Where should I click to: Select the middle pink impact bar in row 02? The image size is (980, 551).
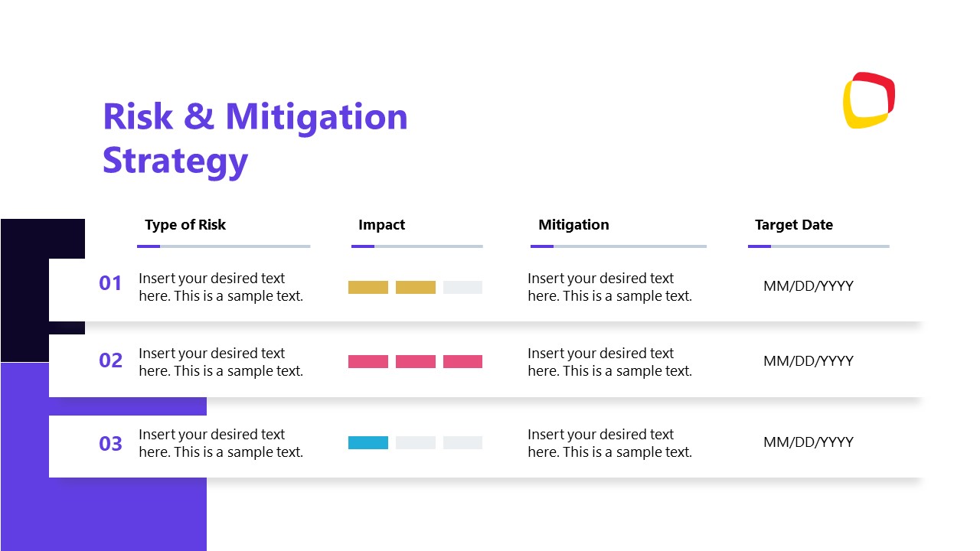pyautogui.click(x=416, y=362)
